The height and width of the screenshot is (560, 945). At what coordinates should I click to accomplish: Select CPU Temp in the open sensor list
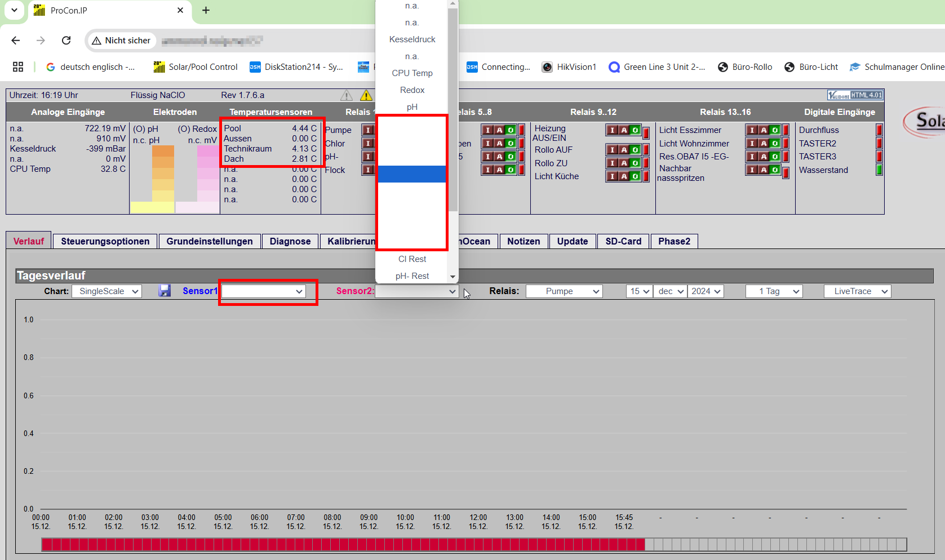(412, 73)
